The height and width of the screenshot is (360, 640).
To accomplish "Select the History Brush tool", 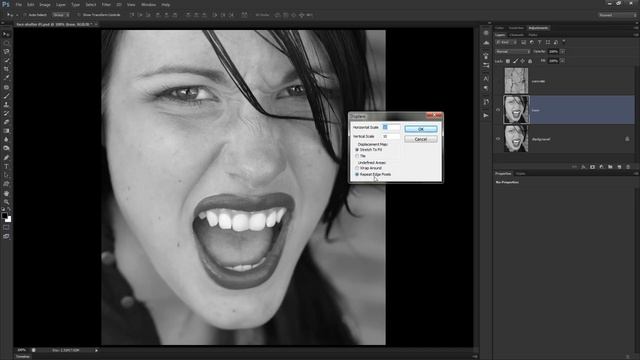I will [x=6, y=113].
